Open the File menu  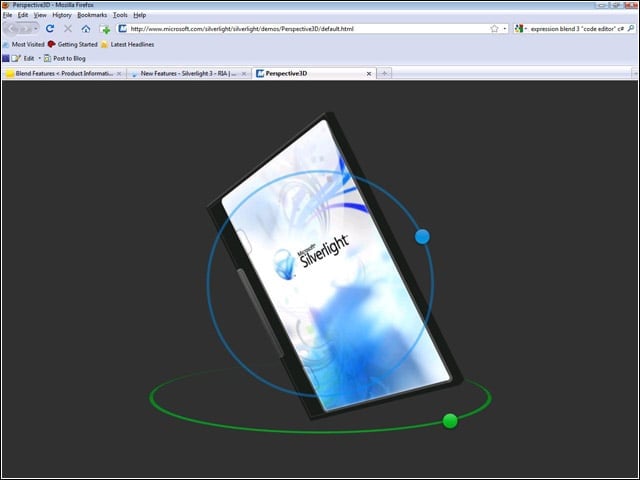click(7, 15)
